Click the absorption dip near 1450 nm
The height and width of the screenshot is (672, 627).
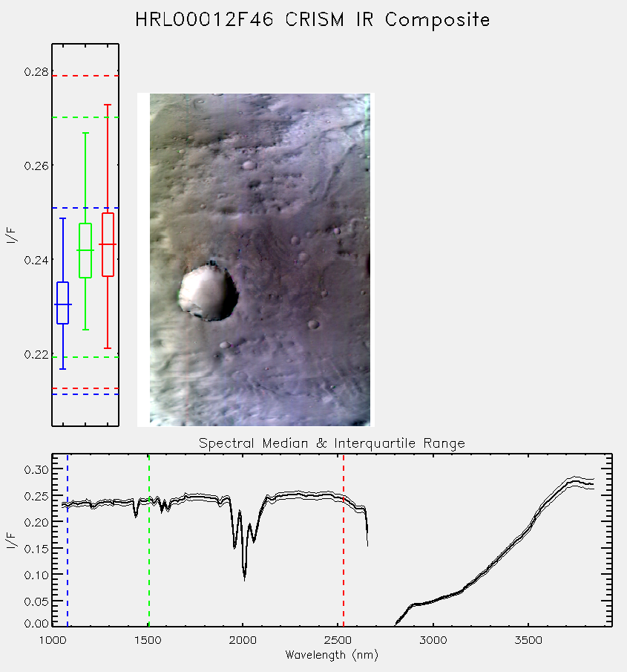click(x=136, y=514)
